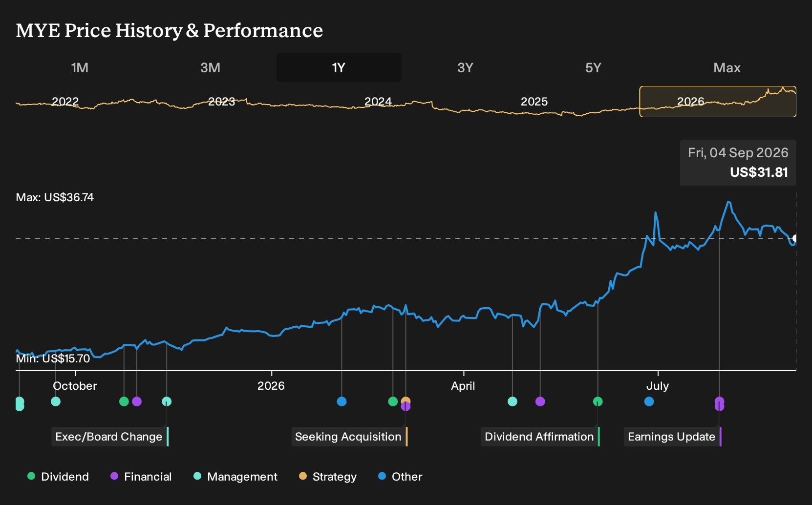
Task: Jump to 2023 on the overview timeline
Action: tap(222, 102)
